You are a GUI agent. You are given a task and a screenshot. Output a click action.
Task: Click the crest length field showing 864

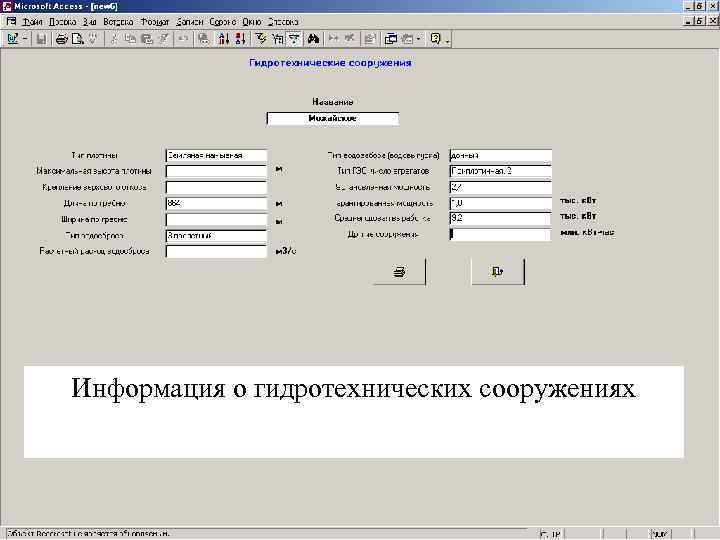216,203
